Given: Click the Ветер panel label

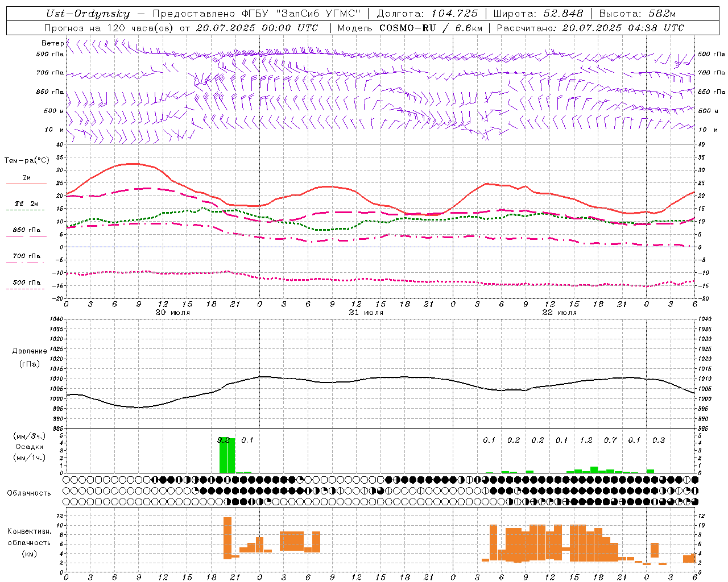Looking at the screenshot, I should (x=52, y=43).
